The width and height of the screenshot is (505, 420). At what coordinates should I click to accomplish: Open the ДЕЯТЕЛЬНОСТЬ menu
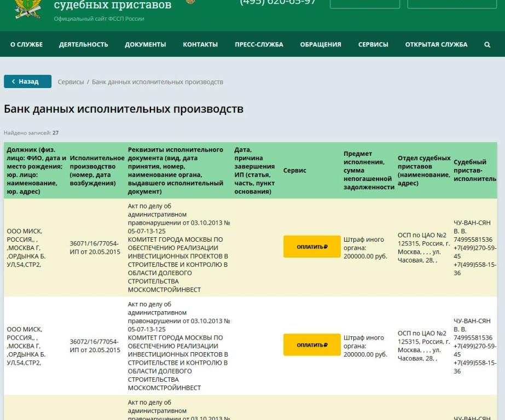(83, 45)
